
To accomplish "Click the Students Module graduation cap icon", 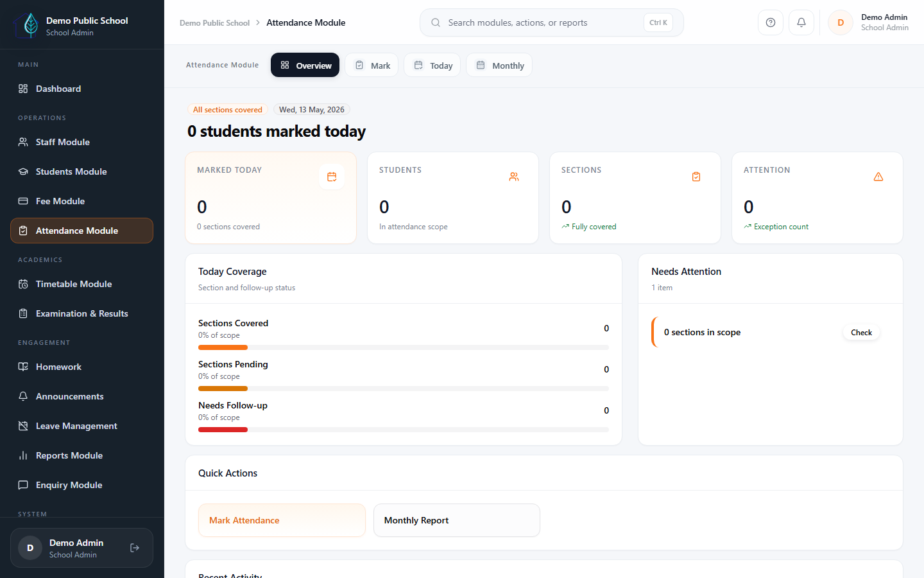I will point(23,171).
